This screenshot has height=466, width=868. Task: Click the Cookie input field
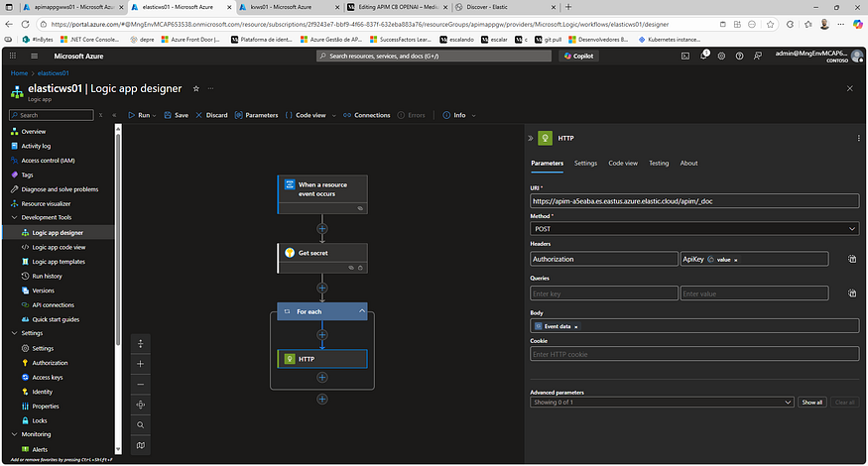pos(694,354)
